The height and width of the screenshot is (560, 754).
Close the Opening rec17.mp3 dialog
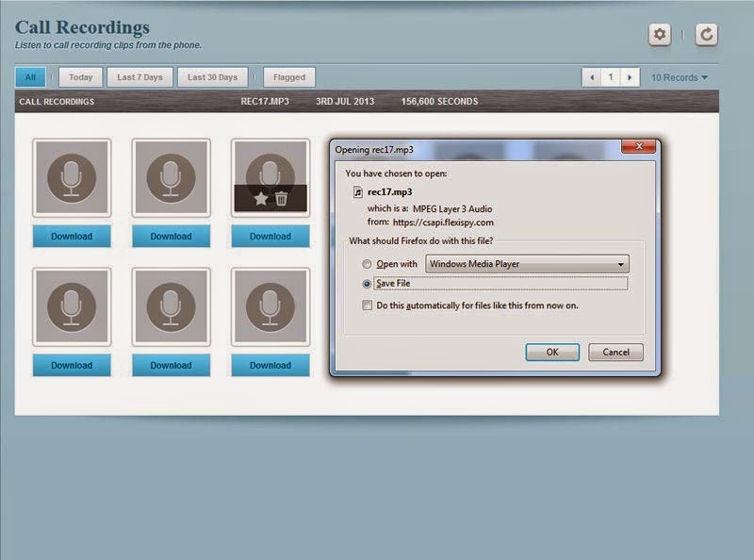click(x=639, y=146)
